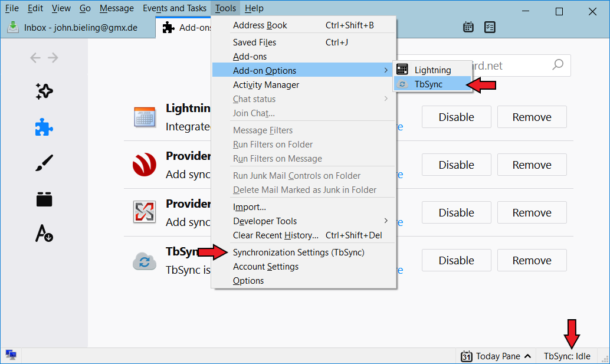Click the Today Pane label
This screenshot has height=364, width=610.
(x=498, y=356)
